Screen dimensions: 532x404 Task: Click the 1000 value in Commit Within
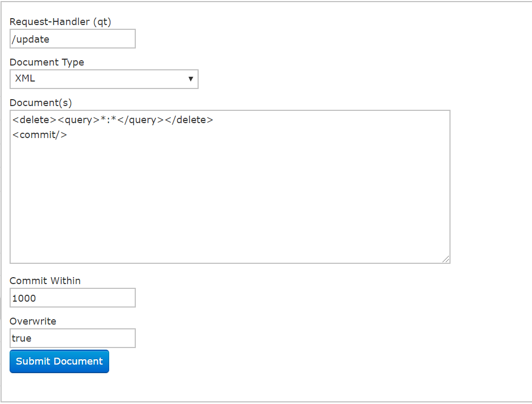pyautogui.click(x=24, y=298)
